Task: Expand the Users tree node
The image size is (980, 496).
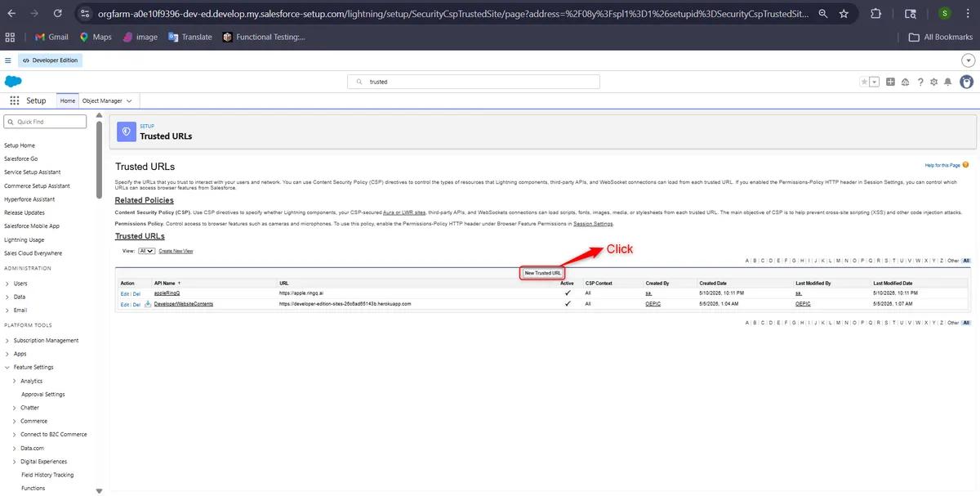Action: tap(8, 284)
